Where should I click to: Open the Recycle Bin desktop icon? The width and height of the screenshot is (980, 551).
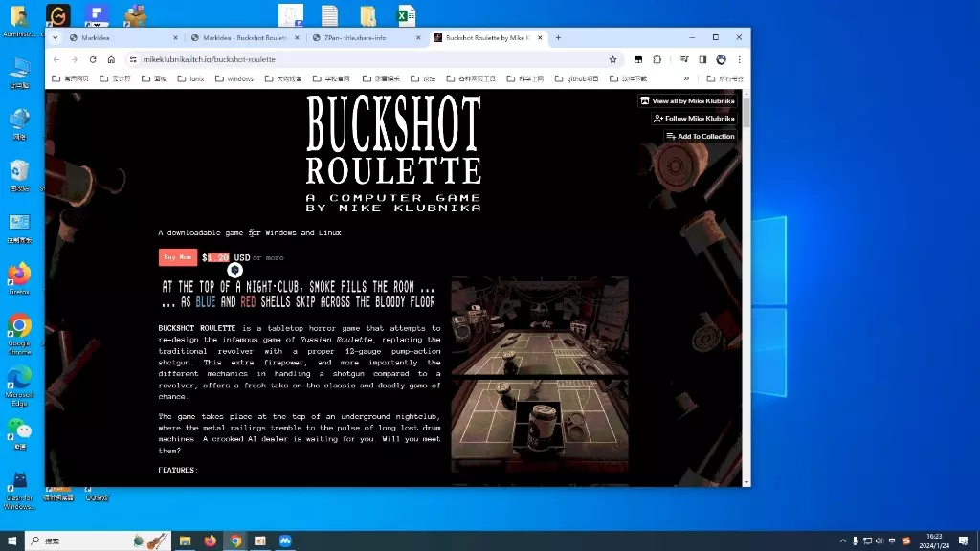pos(19,176)
